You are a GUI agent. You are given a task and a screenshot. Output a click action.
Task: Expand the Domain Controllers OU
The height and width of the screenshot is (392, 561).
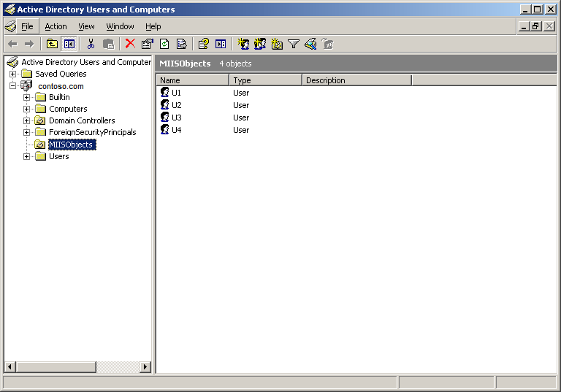pyautogui.click(x=26, y=120)
